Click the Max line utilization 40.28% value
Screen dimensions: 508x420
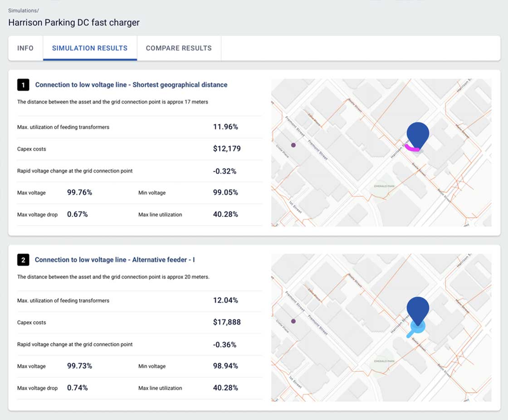coord(226,214)
